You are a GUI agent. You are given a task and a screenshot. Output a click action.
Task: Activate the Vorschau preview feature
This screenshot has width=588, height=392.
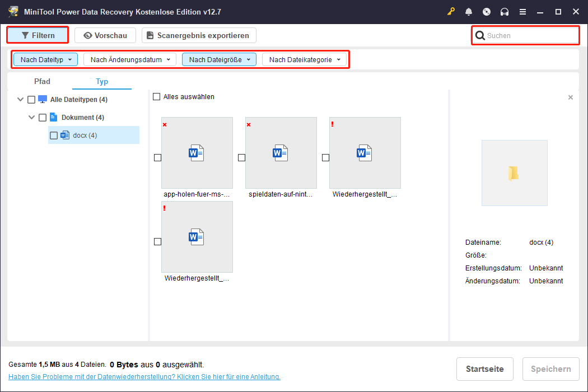105,35
